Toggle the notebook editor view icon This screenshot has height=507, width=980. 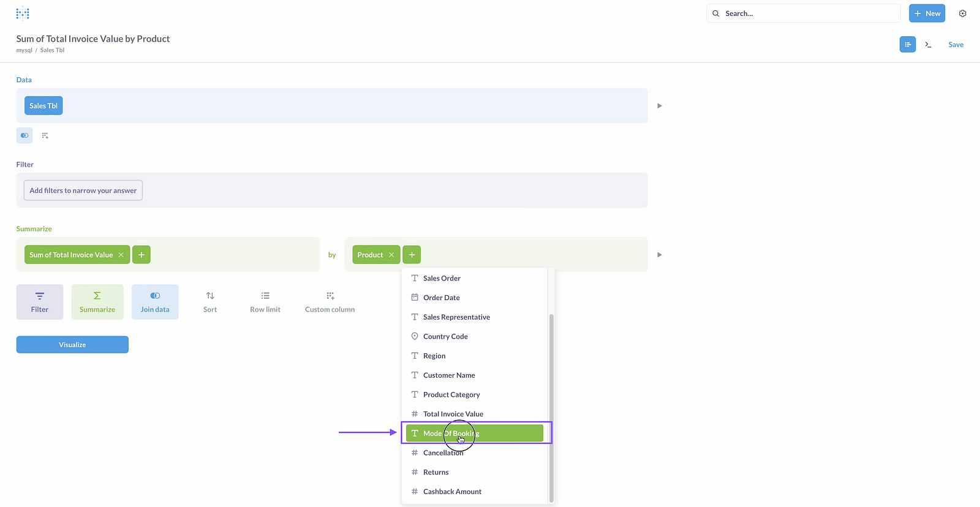tap(908, 45)
